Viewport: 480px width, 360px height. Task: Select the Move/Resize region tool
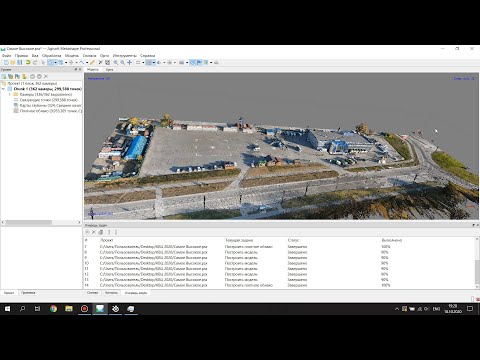(61, 62)
